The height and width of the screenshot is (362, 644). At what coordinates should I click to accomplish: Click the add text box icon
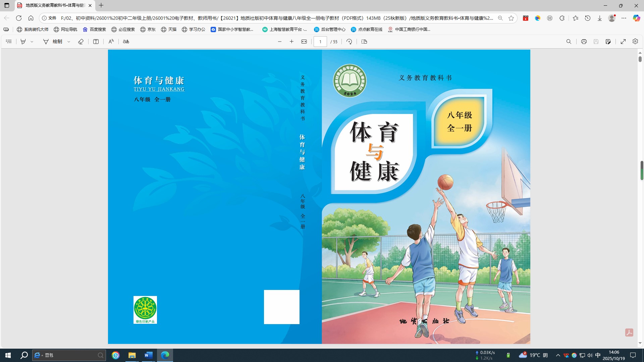point(96,42)
